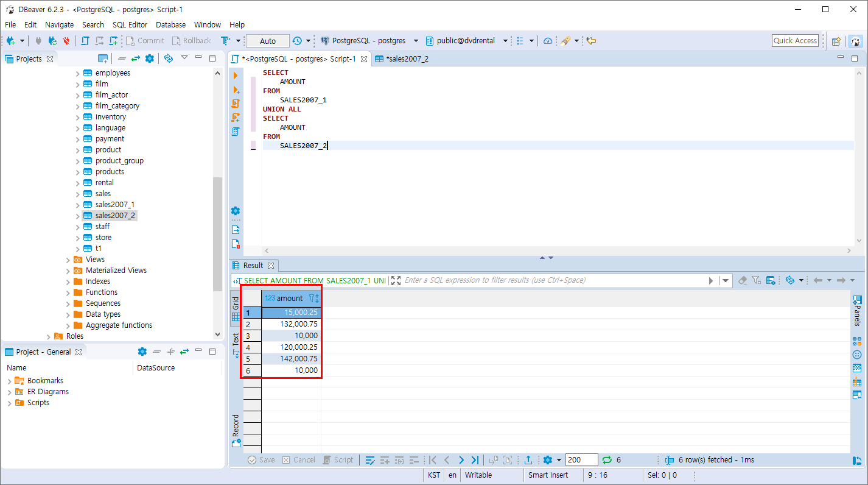
Task: Expand the Functions folder node
Action: tap(68, 292)
